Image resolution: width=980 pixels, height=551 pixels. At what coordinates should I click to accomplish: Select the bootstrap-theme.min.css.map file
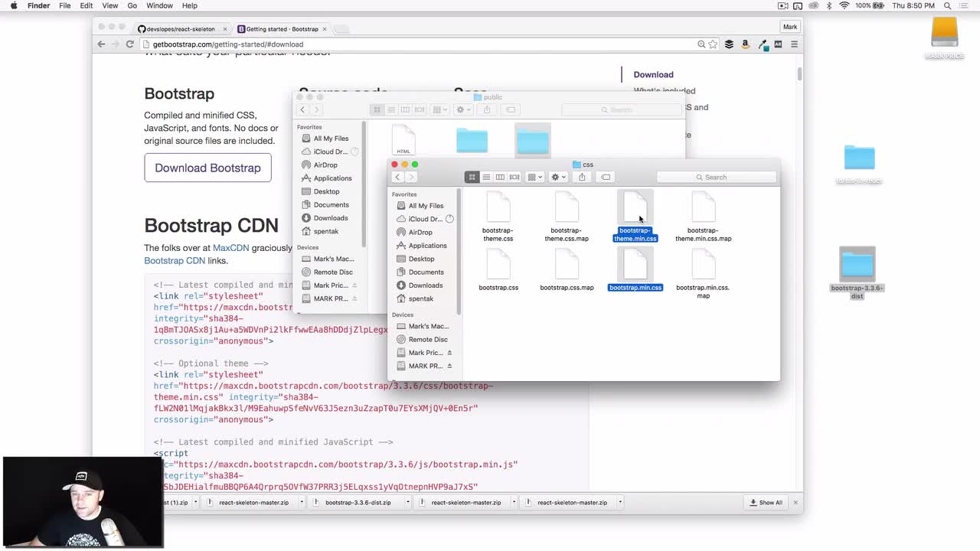(x=703, y=217)
